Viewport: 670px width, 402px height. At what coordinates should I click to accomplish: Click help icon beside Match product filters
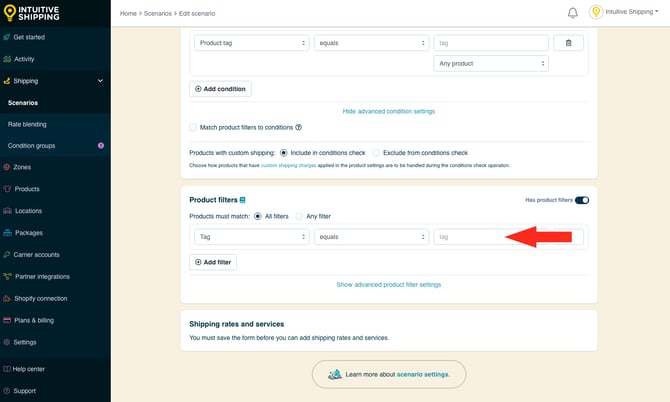click(299, 128)
